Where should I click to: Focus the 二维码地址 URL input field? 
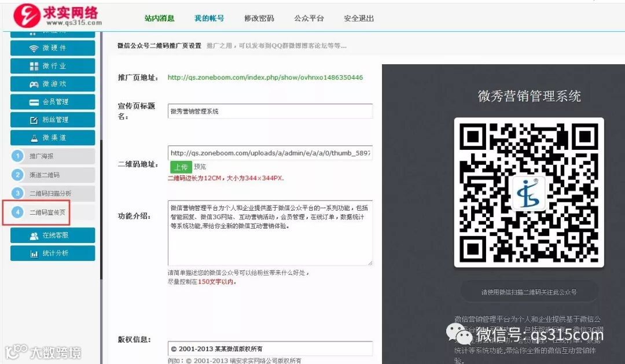pyautogui.click(x=270, y=153)
